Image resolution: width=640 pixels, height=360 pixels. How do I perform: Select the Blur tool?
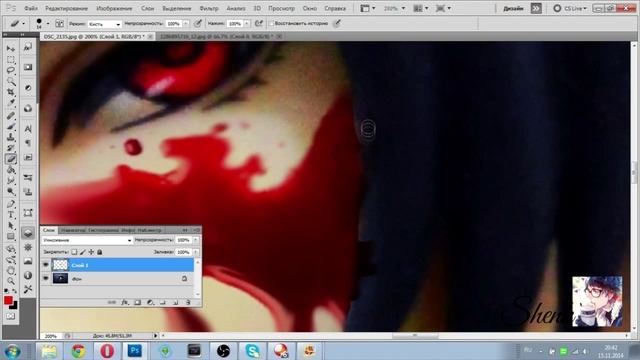[x=11, y=180]
